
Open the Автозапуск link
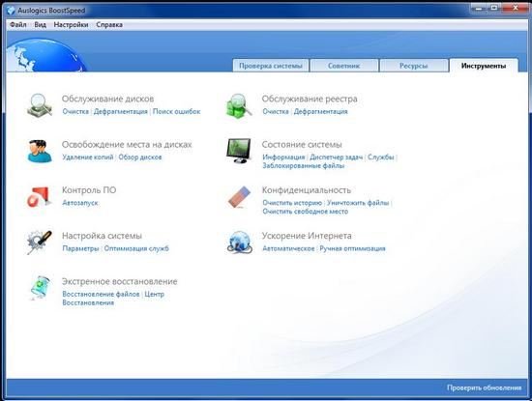click(x=80, y=203)
